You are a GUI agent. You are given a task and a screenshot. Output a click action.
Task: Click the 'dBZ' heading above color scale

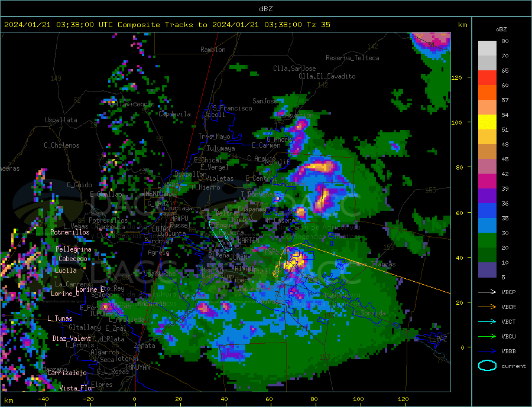click(x=501, y=30)
